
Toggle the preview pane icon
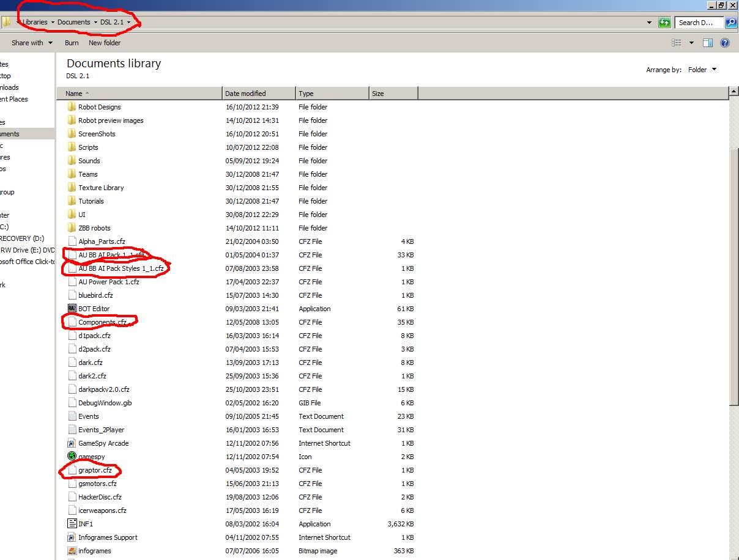(x=708, y=43)
